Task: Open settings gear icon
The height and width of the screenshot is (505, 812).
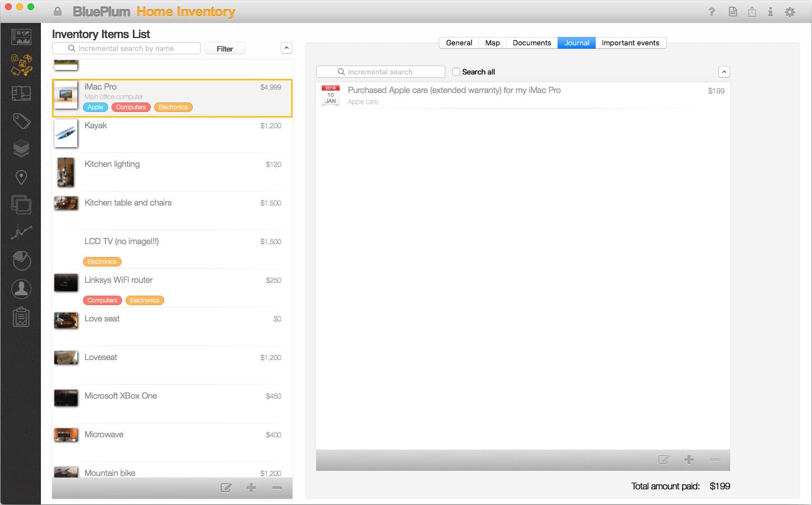Action: [x=790, y=11]
